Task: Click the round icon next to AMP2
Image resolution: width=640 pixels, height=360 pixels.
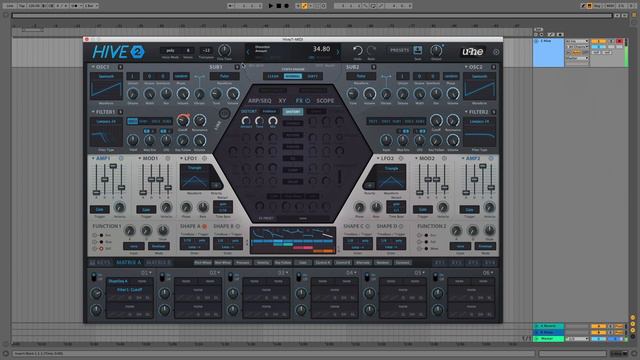Action: pos(491,158)
